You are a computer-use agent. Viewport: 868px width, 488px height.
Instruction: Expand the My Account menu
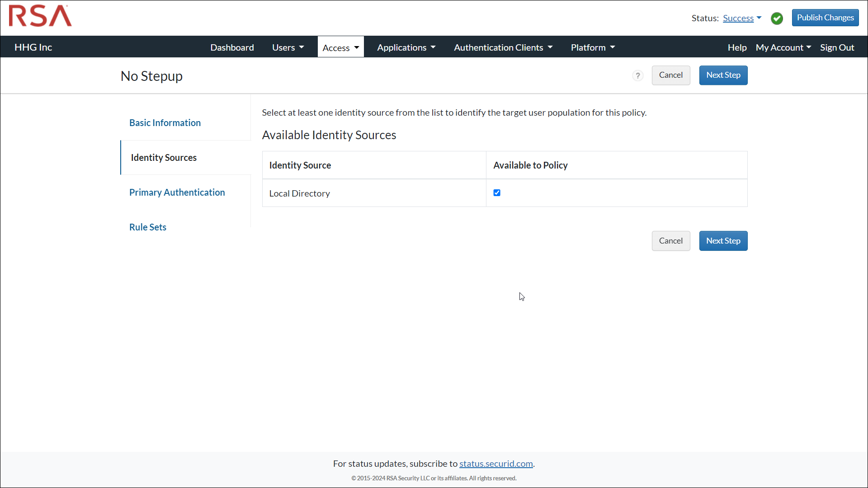(783, 47)
